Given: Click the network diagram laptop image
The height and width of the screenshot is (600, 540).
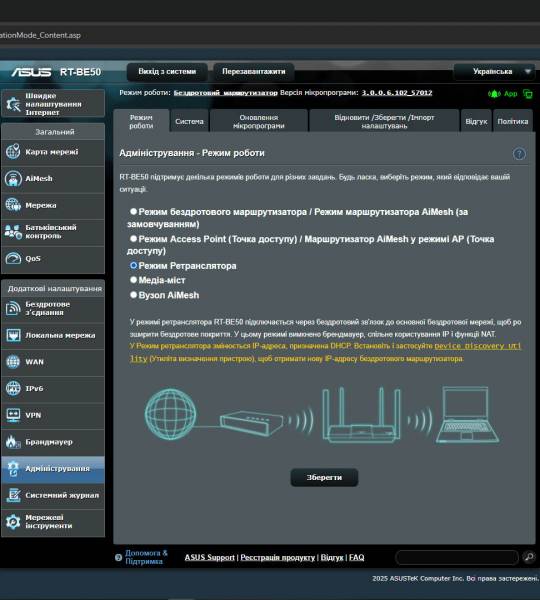Looking at the screenshot, I should pyautogui.click(x=467, y=414).
